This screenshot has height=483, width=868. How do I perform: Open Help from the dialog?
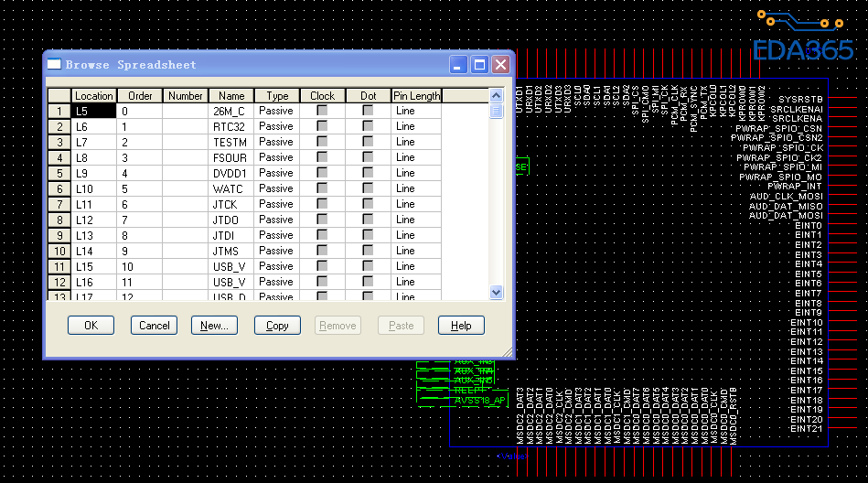click(461, 326)
